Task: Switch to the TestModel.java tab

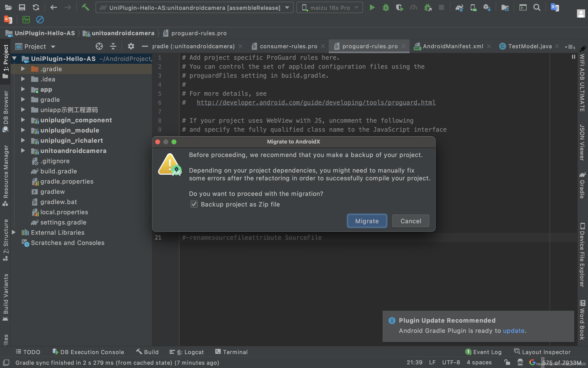Action: coord(529,46)
